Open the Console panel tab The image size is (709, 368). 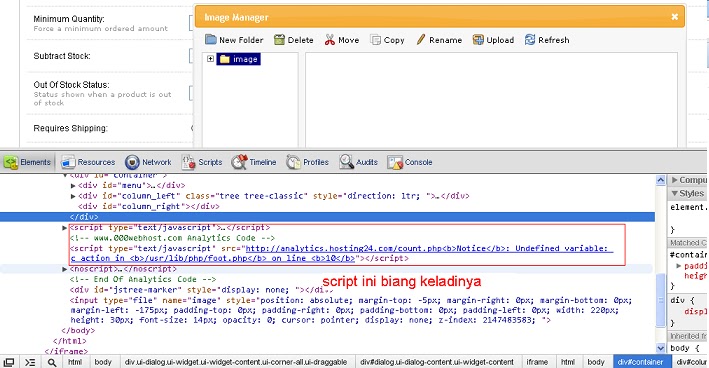click(410, 162)
